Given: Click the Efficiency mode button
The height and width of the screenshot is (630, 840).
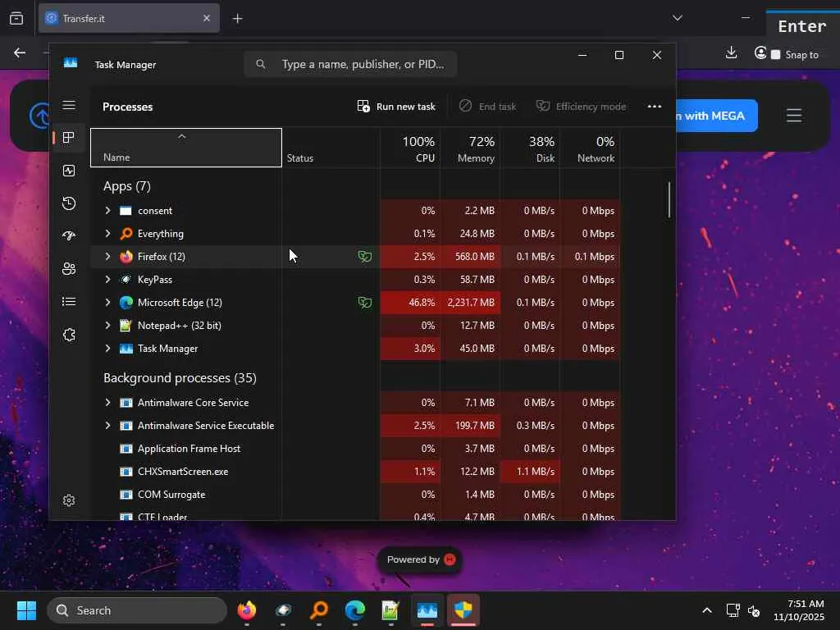Looking at the screenshot, I should tap(582, 106).
